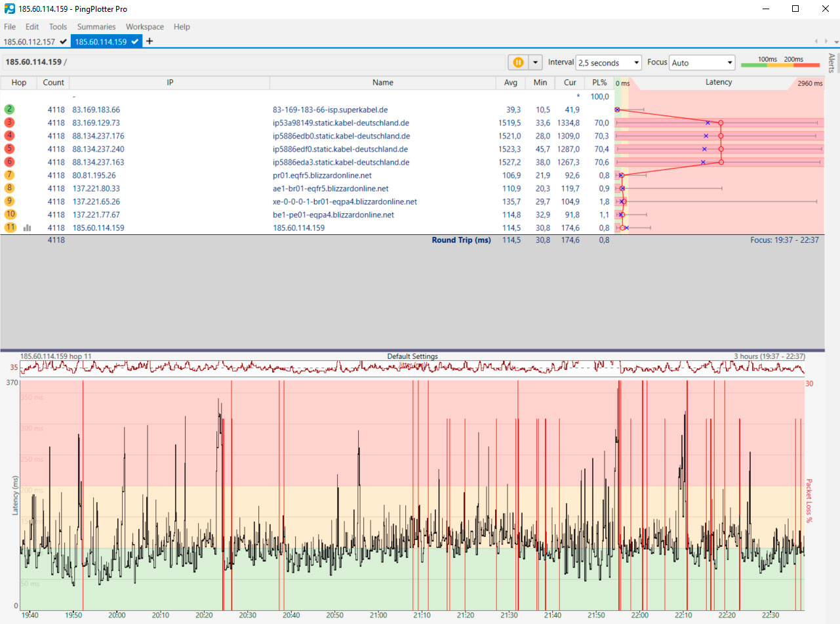Click the Avg column header
This screenshot has width=840, height=624.
click(x=511, y=83)
